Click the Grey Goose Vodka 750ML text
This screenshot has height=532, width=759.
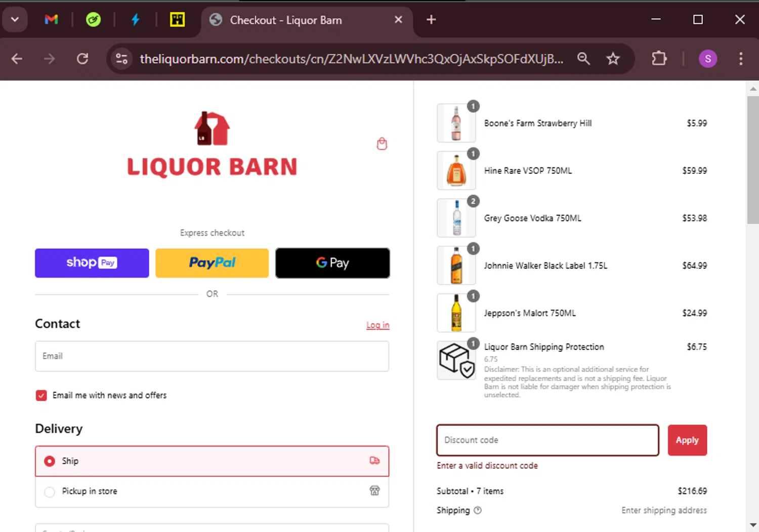tap(532, 218)
